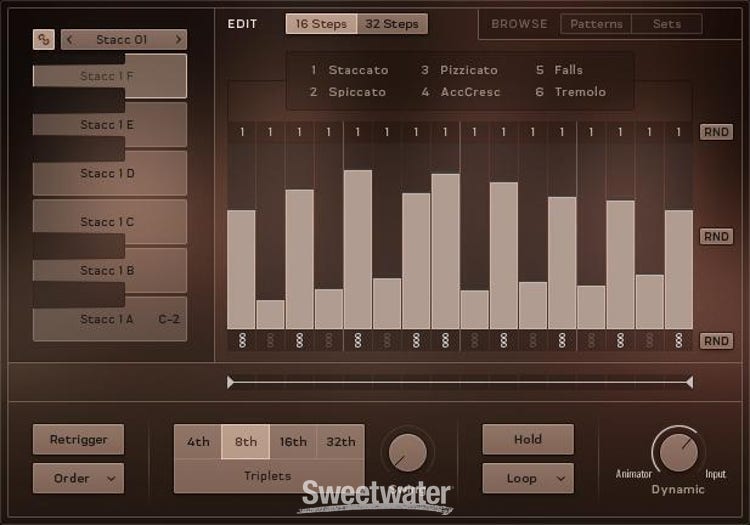Open the Patterns browse tab
750x525 pixels.
point(596,24)
